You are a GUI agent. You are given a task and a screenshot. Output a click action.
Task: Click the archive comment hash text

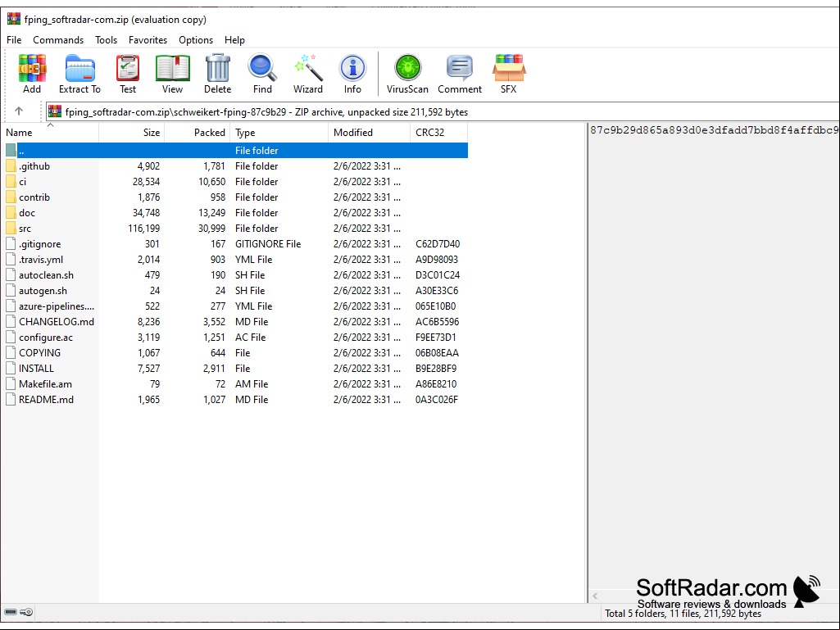pos(714,130)
